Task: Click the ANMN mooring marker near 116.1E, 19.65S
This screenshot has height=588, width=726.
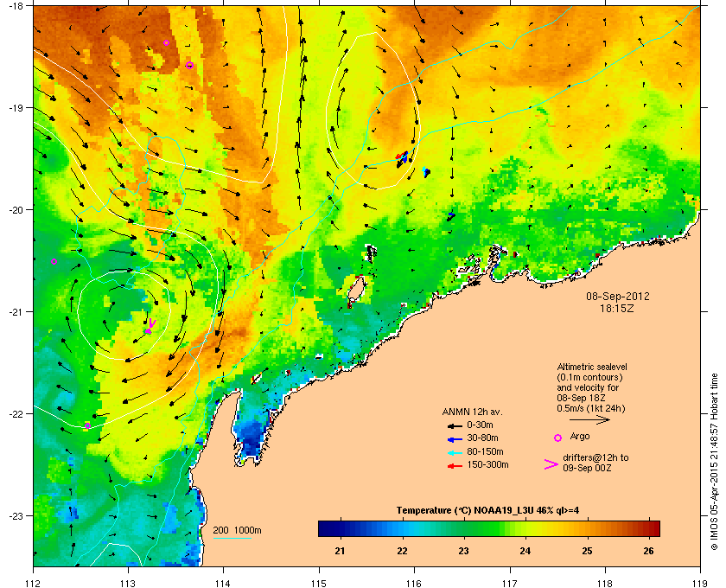Action: click(426, 172)
